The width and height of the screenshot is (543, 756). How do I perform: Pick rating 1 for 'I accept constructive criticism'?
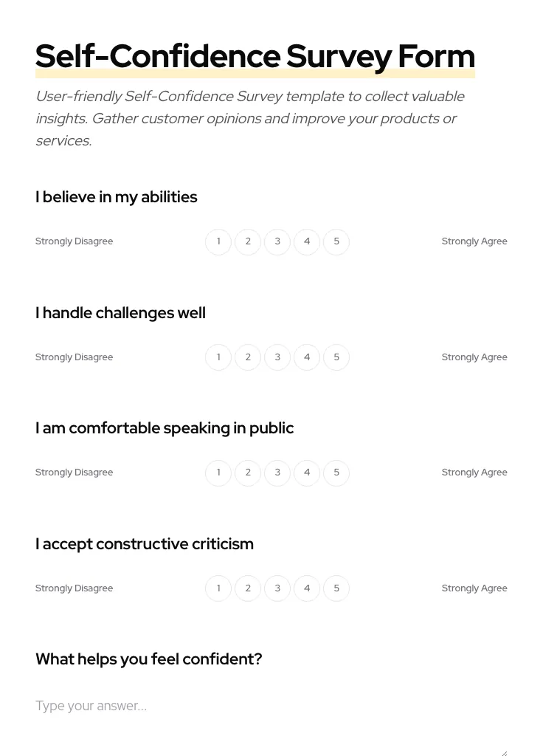pyautogui.click(x=218, y=588)
